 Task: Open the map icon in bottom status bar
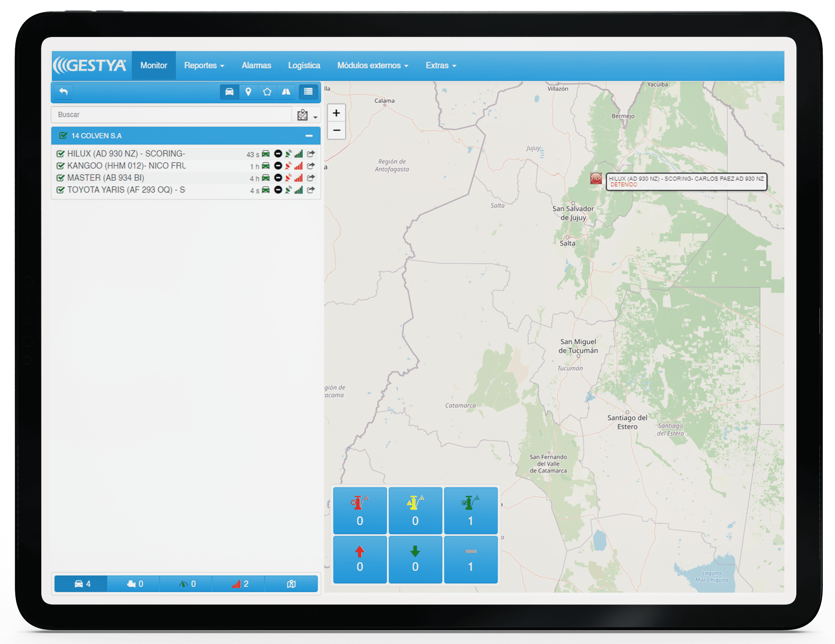pyautogui.click(x=291, y=584)
